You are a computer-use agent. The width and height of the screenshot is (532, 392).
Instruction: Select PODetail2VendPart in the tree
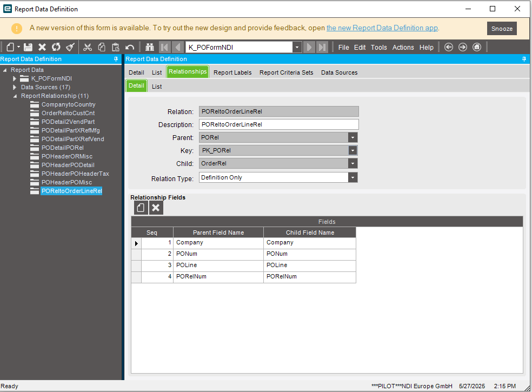[68, 122]
